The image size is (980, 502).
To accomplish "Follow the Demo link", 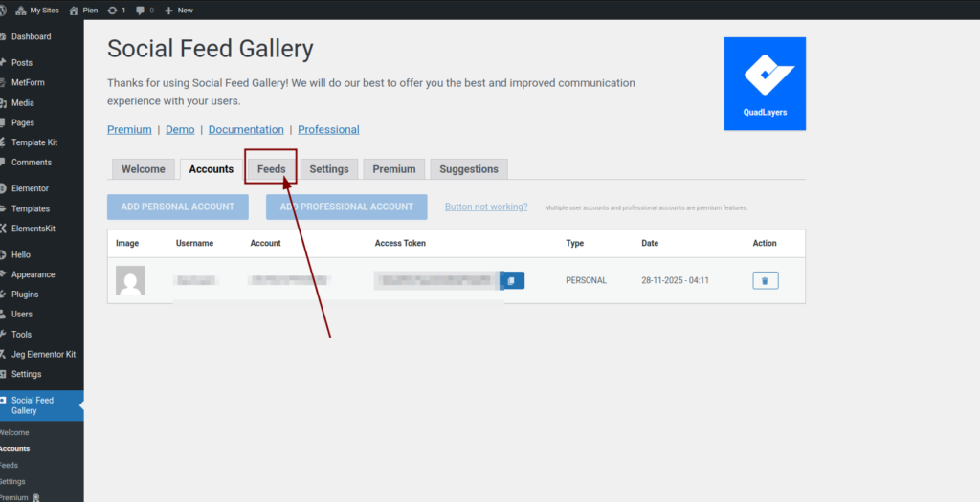I will (180, 129).
